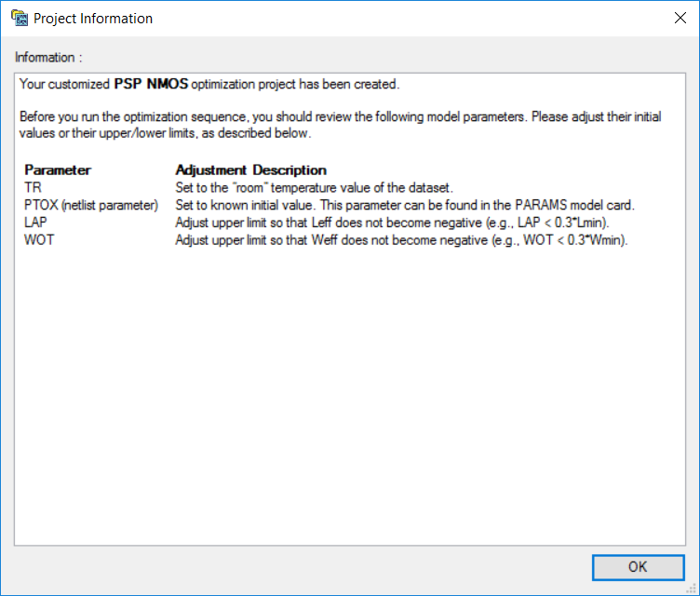Select the WOT parameter name

39,239
